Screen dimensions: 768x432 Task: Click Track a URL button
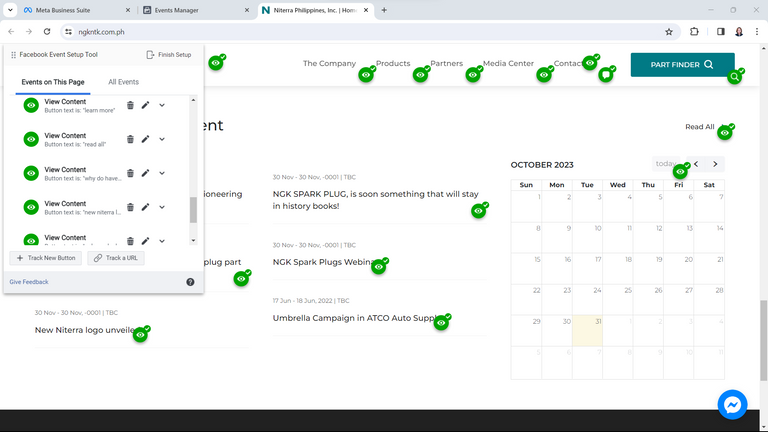(116, 258)
